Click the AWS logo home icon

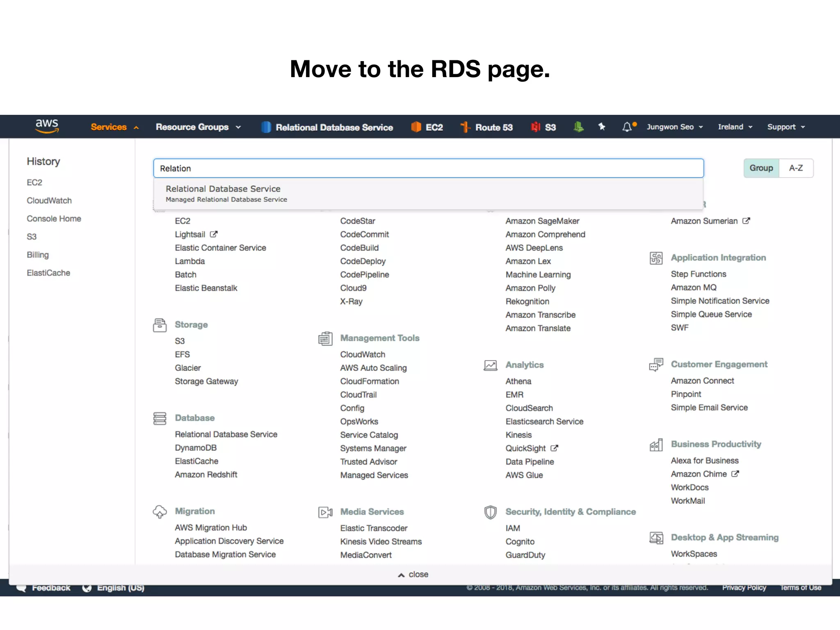tap(47, 126)
